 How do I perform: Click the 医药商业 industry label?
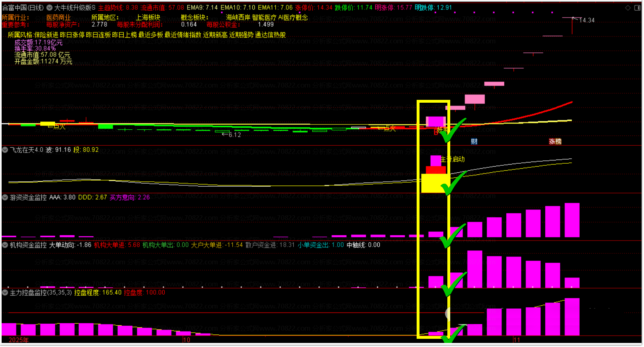tap(59, 17)
